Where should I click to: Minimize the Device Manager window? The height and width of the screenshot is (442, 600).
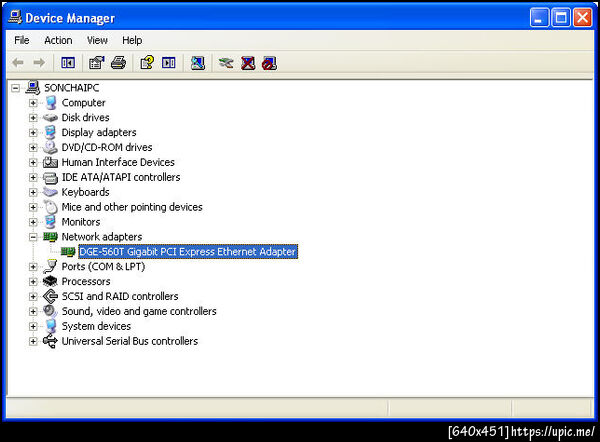539,18
